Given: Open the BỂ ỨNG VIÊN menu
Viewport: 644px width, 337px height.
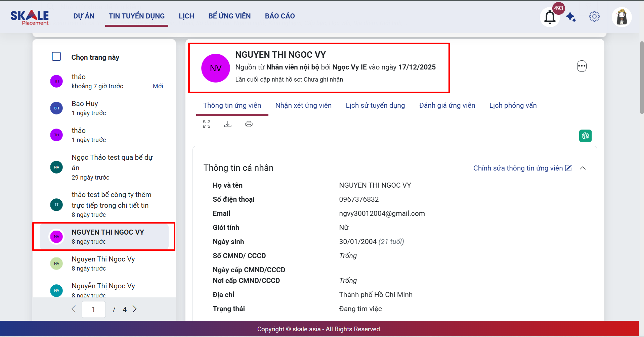Looking at the screenshot, I should 229,16.
